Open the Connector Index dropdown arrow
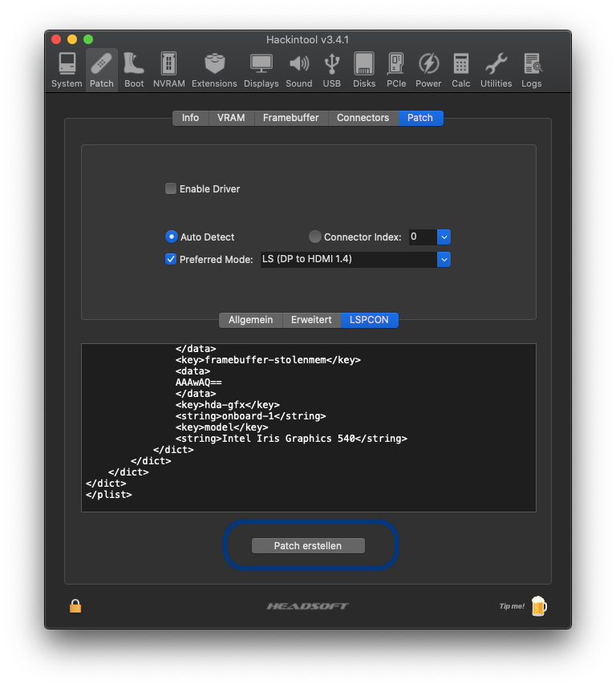The height and width of the screenshot is (688, 616). (444, 237)
